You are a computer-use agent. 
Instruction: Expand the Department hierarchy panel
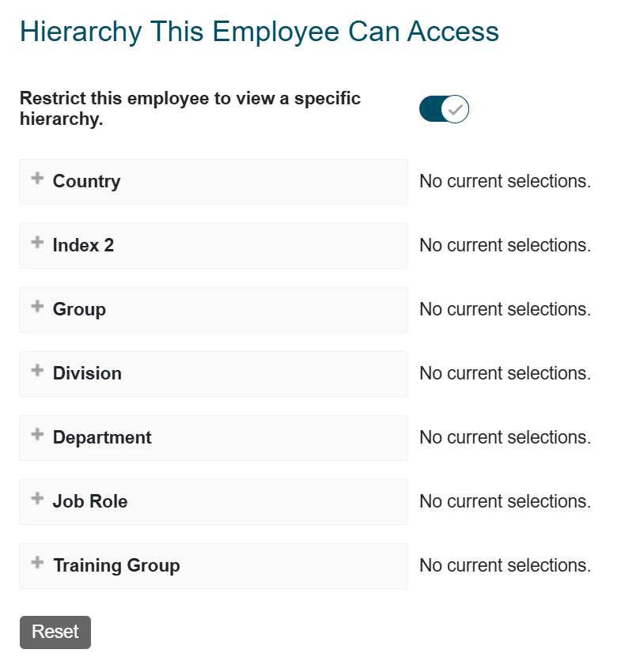[x=214, y=438]
